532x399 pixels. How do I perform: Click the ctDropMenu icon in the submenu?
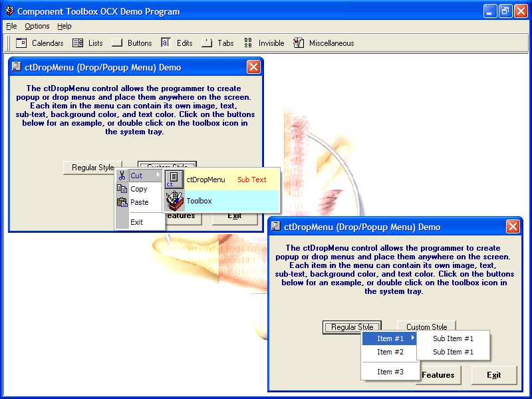click(174, 178)
